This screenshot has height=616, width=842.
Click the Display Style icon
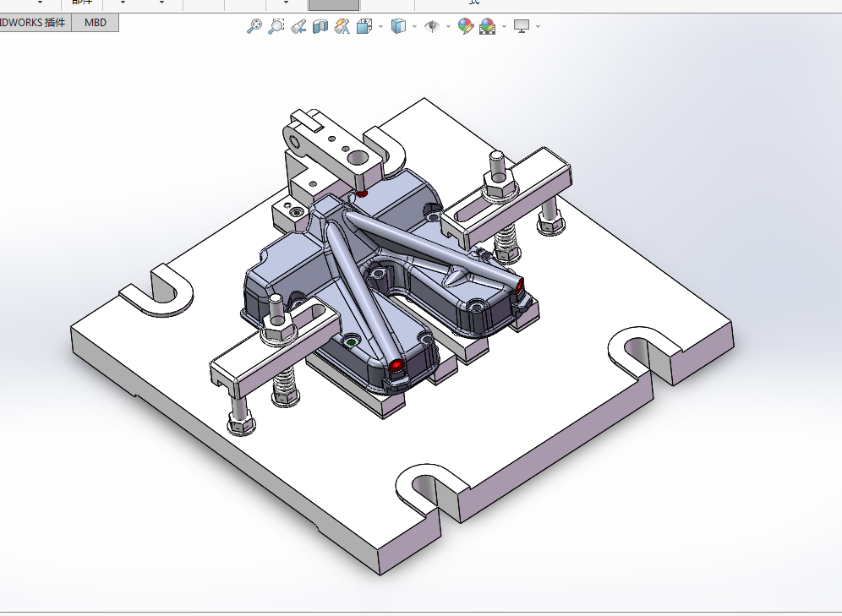pyautogui.click(x=398, y=25)
